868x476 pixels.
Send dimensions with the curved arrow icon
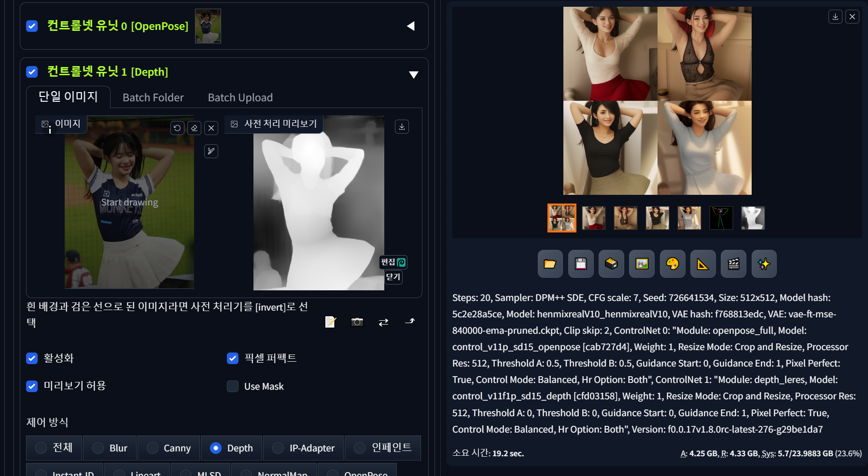(x=410, y=322)
